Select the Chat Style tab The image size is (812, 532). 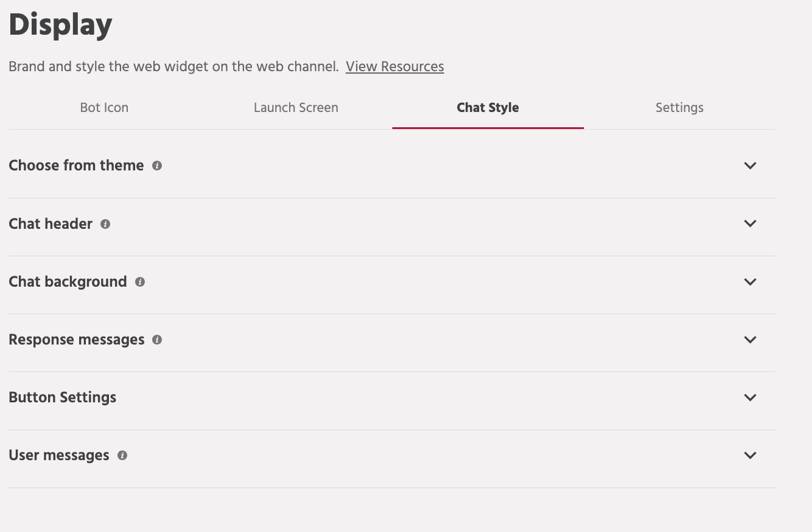488,108
